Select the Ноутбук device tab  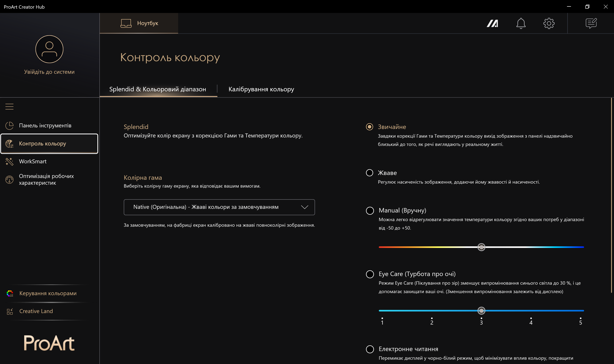pos(139,23)
